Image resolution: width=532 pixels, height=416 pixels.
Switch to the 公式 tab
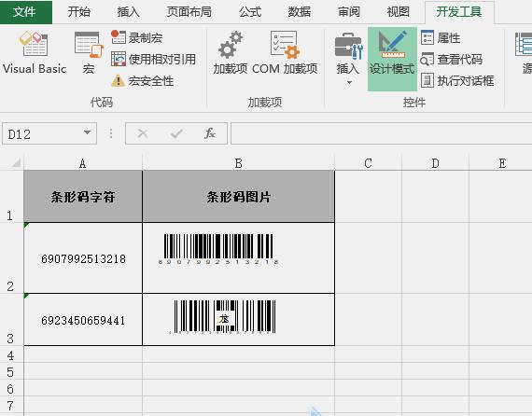coord(250,12)
